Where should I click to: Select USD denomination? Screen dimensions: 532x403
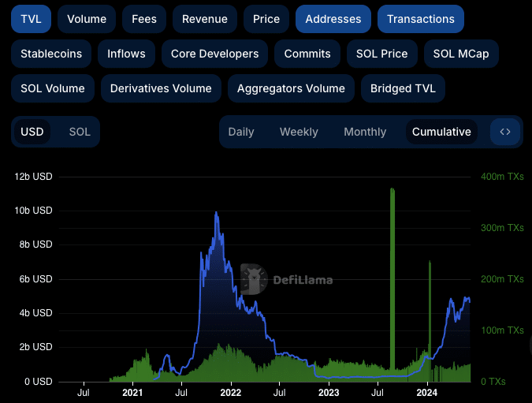pyautogui.click(x=32, y=132)
